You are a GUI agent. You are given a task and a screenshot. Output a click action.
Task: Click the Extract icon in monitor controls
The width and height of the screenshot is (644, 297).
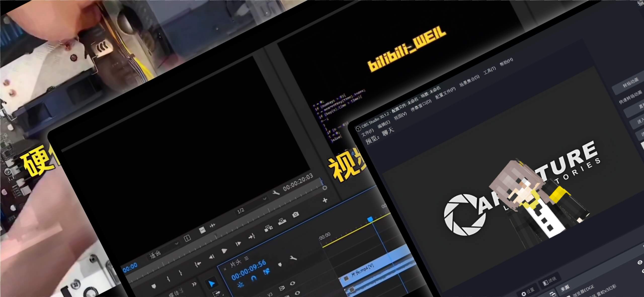tap(282, 221)
